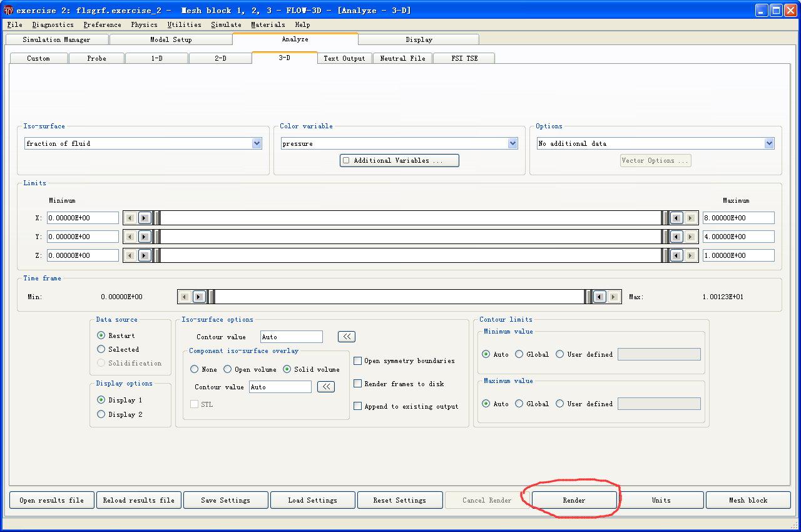
Task: Open the Options 'No additional data' dropdown
Action: point(769,143)
